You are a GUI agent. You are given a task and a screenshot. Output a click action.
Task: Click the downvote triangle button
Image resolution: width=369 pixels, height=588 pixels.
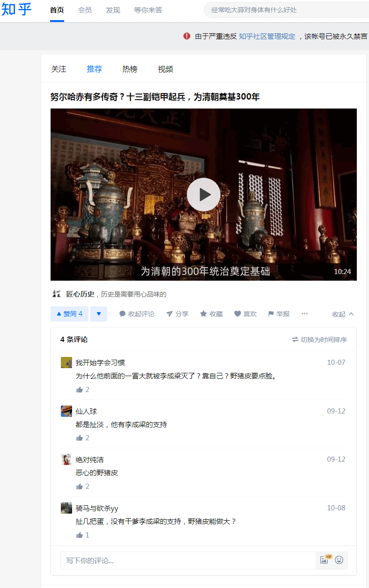click(x=99, y=314)
